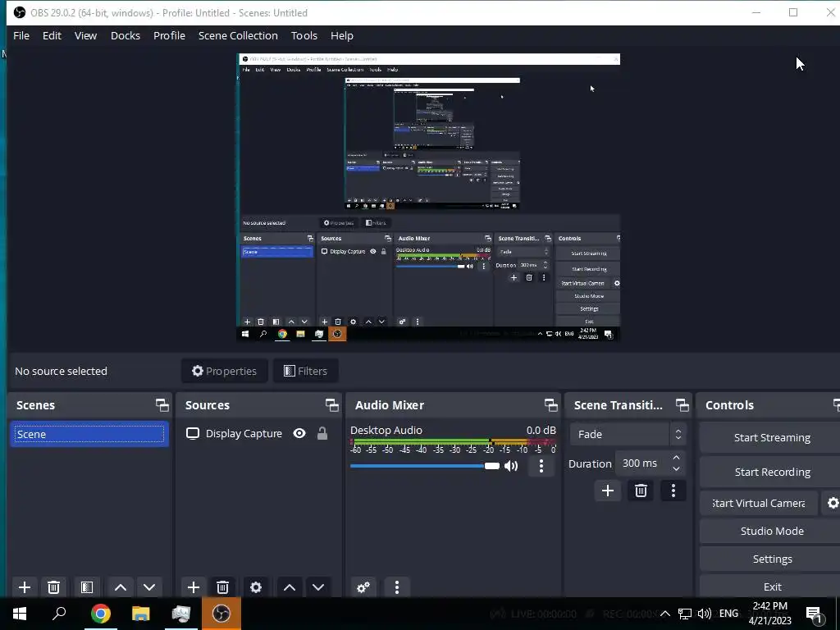The width and height of the screenshot is (840, 630).
Task: Open the Windows notification center
Action: coord(815,614)
